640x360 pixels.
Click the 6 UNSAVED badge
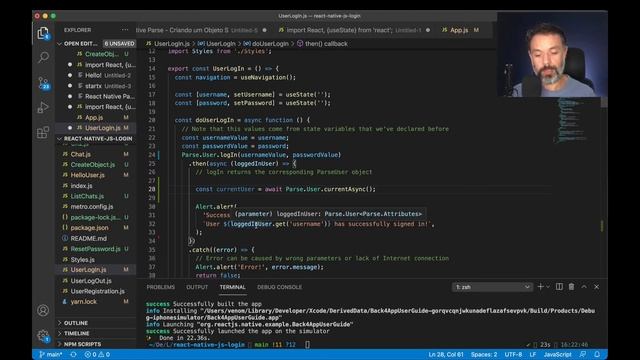119,44
